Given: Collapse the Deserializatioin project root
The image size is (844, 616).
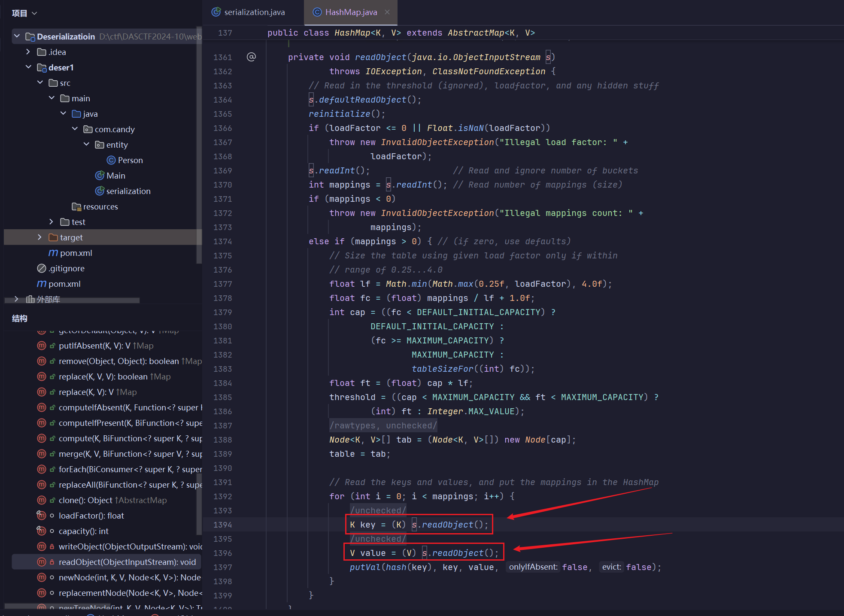Looking at the screenshot, I should [17, 36].
